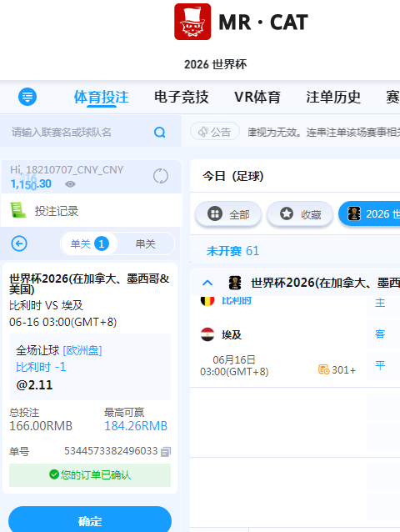Image resolution: width=400 pixels, height=532 pixels.
Task: Click the 今日 (足球) heading
Action: click(232, 176)
